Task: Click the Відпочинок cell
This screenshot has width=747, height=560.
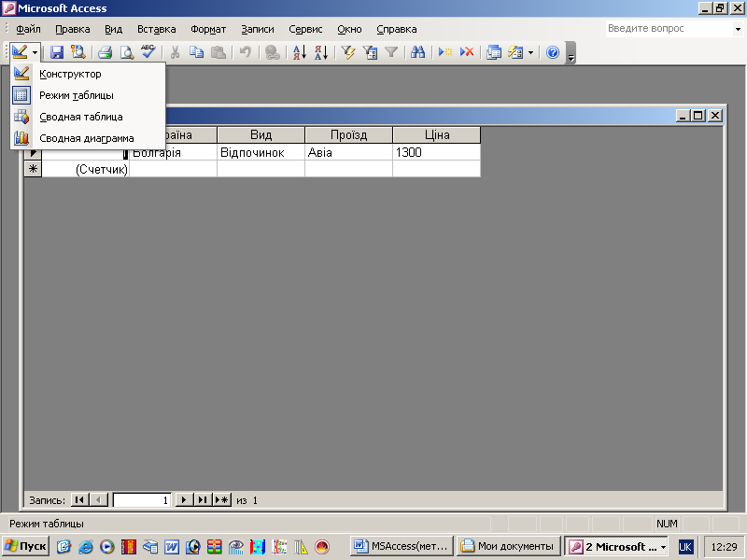Action: coord(261,152)
